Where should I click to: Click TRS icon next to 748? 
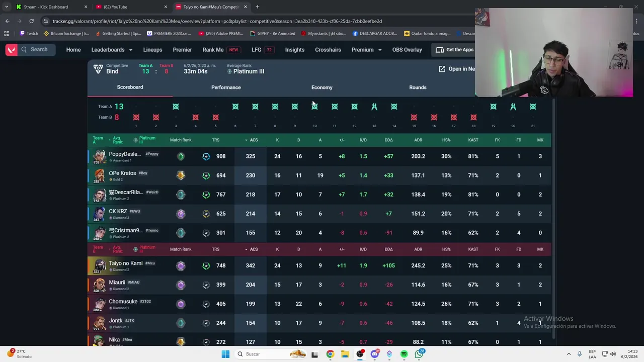point(206,266)
